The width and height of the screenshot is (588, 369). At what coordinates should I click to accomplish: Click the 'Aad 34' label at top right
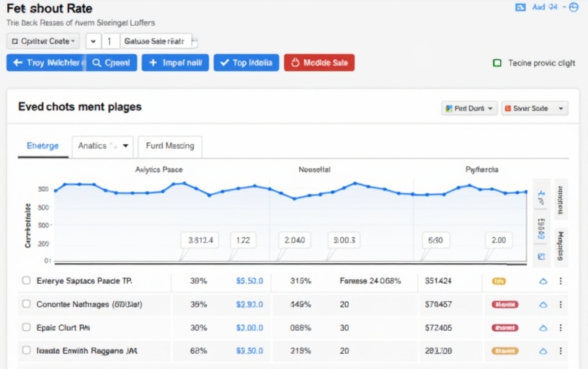[545, 7]
